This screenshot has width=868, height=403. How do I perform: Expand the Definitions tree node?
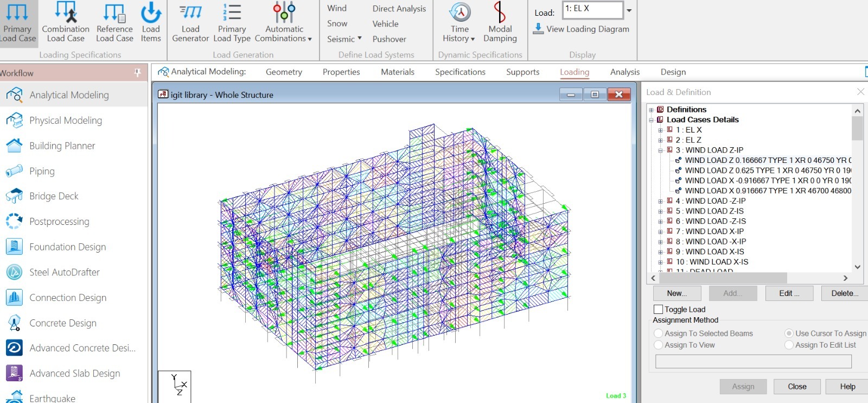[x=651, y=110]
